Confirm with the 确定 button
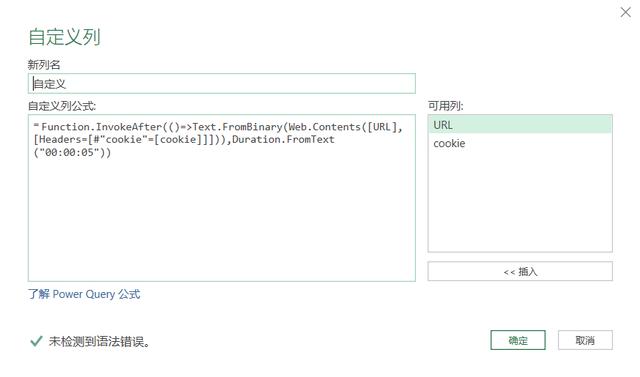Screen dimensions: 640x377 (518, 340)
